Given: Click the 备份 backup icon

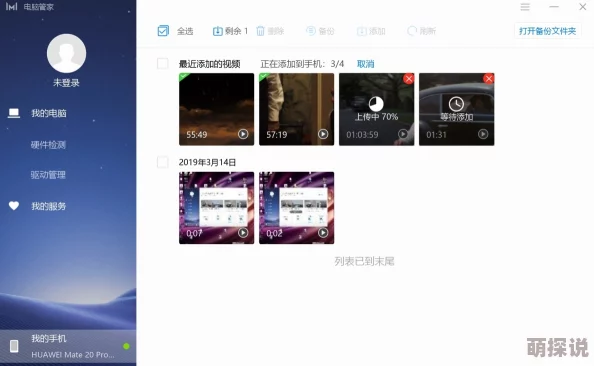Looking at the screenshot, I should tap(311, 31).
